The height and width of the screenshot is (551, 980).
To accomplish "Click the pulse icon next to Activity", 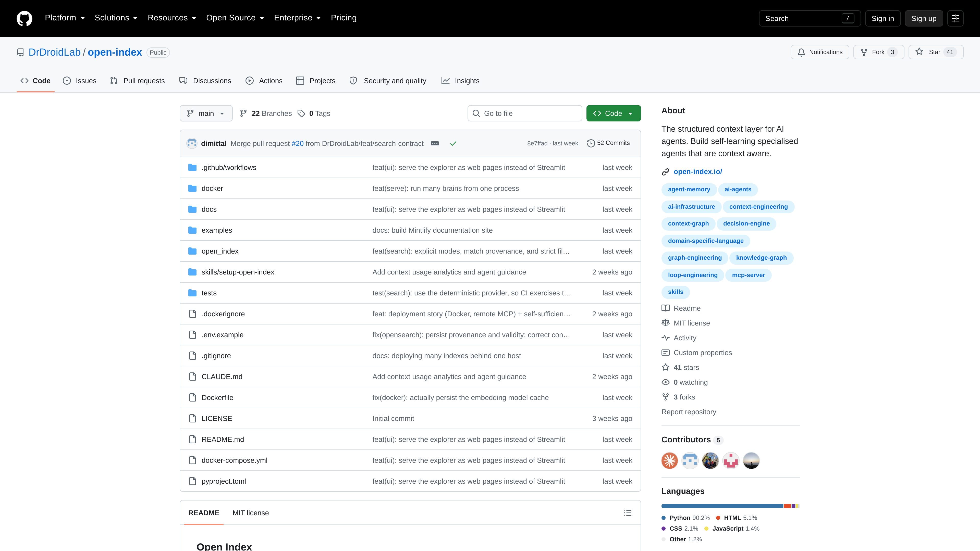I will tap(665, 338).
